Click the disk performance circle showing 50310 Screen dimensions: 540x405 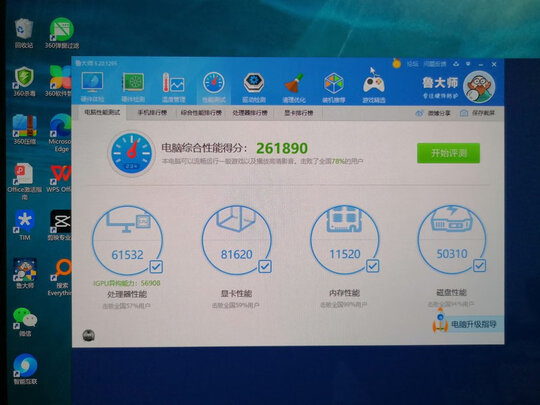pyautogui.click(x=452, y=239)
